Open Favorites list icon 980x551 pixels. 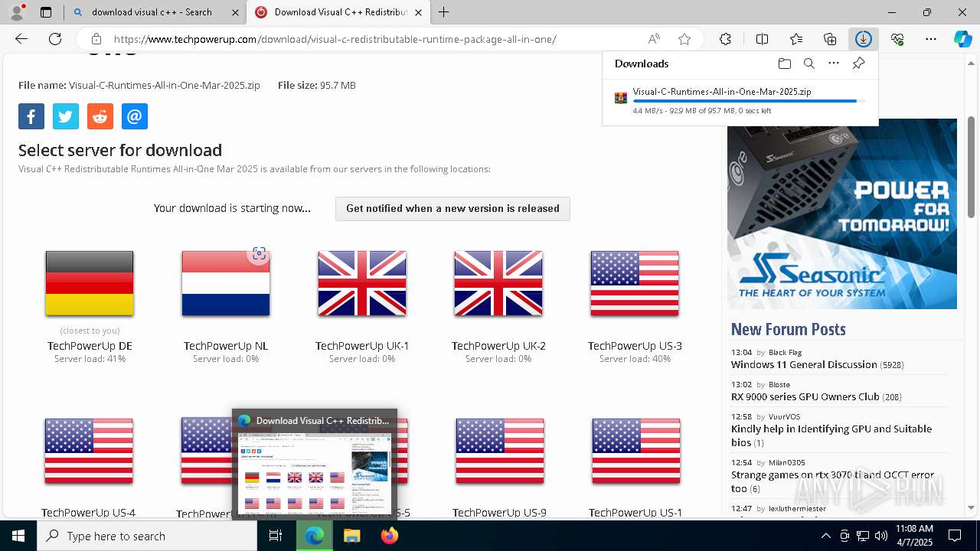coord(796,39)
